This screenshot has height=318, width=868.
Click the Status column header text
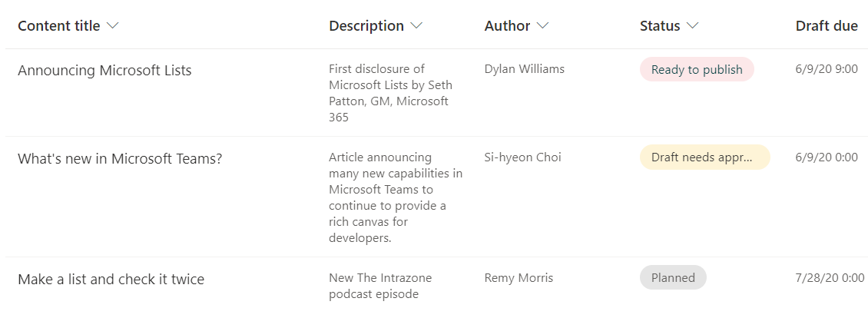(x=660, y=26)
